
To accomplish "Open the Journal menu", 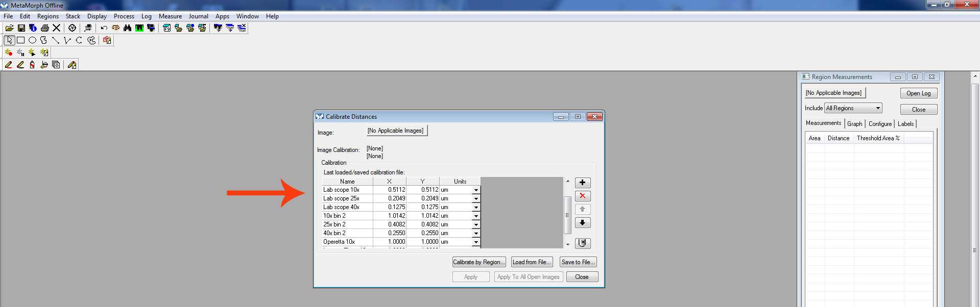I will [x=199, y=16].
